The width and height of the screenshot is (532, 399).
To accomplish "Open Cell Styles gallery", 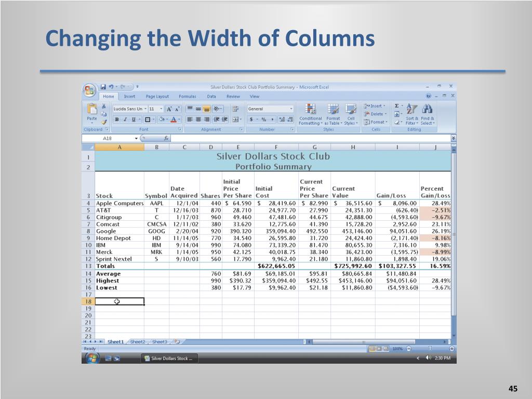I will pos(351,114).
